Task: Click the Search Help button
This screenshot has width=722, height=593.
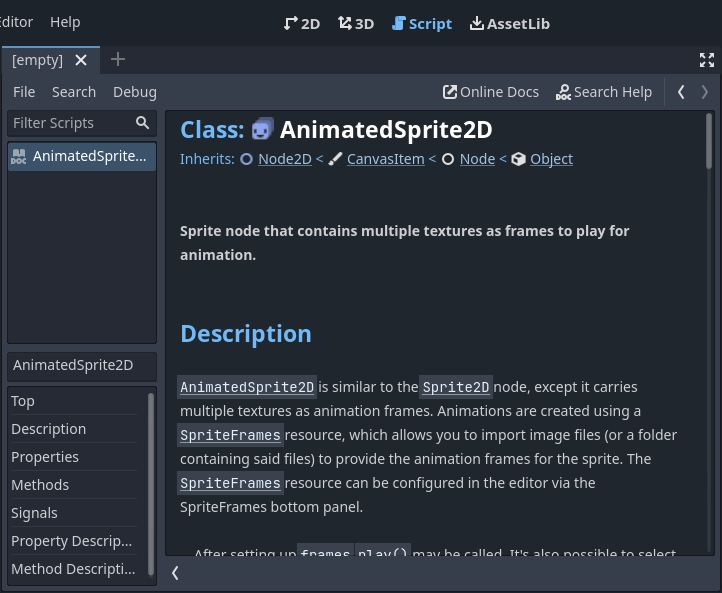Action: click(x=604, y=92)
